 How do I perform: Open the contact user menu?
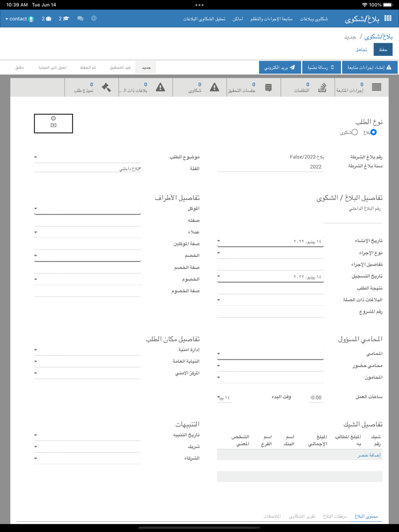pyautogui.click(x=19, y=19)
